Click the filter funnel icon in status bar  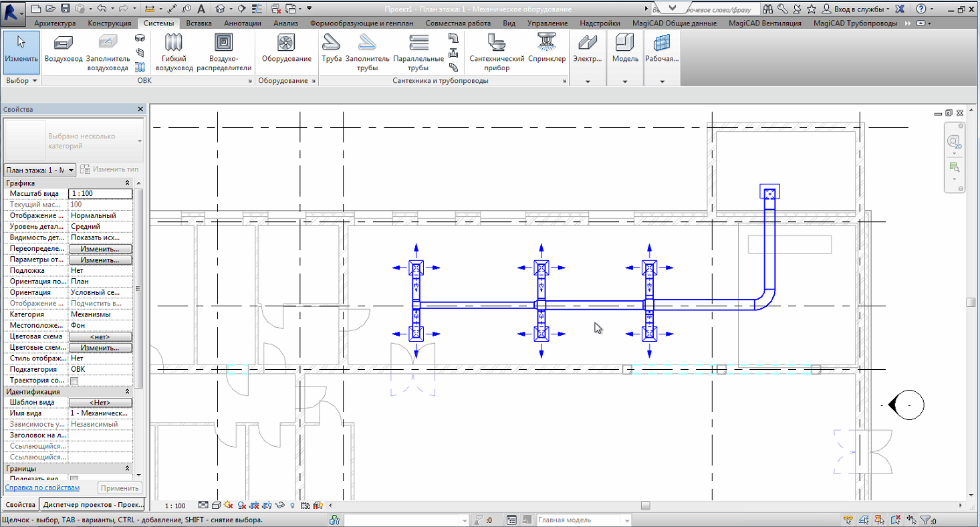pyautogui.click(x=927, y=520)
